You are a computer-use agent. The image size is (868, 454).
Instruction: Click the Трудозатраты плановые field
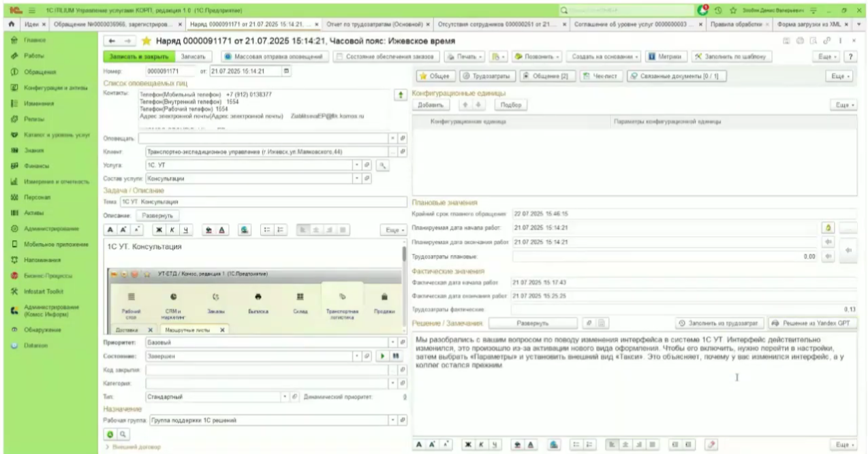[665, 256]
